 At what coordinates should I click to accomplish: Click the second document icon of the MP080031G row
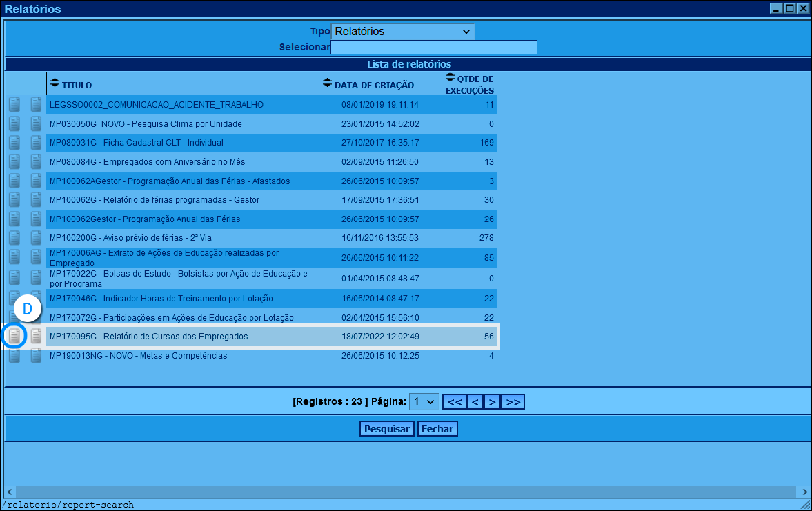37,143
